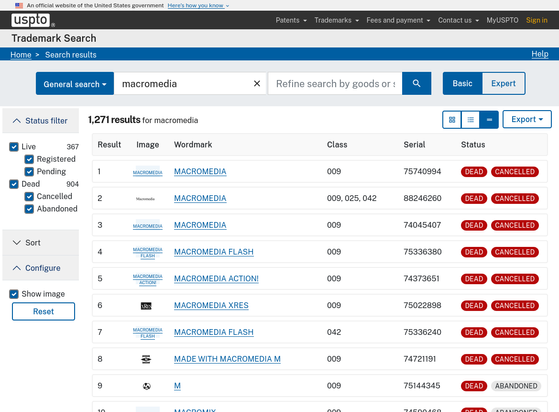Open trademark image thumbnail for serial 74045407

(148, 225)
